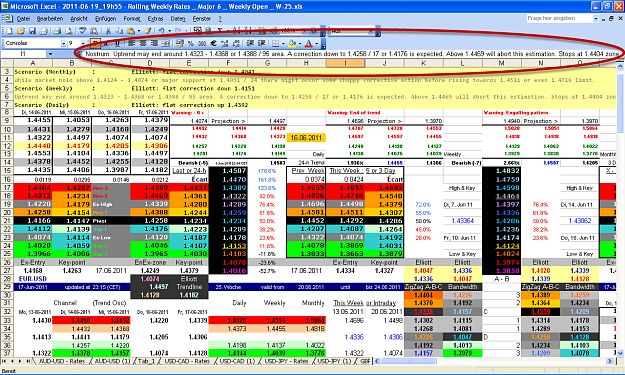The width and height of the screenshot is (625, 375).
Task: Select row 21 header
Action: click(7, 221)
